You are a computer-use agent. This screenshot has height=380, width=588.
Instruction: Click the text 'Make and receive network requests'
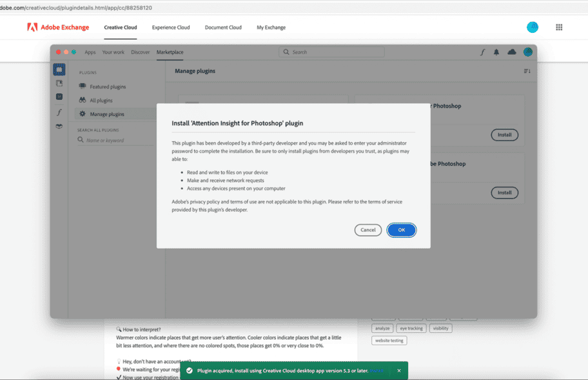click(x=226, y=180)
